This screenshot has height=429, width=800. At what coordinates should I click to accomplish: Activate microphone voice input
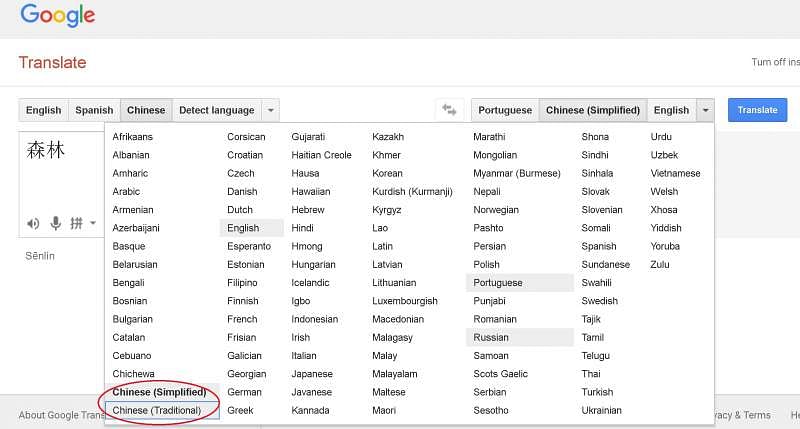56,223
